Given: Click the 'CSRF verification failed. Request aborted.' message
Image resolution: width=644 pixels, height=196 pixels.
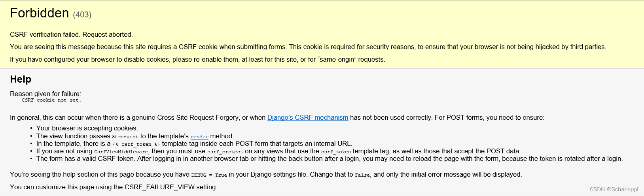Looking at the screenshot, I should pos(71,34).
